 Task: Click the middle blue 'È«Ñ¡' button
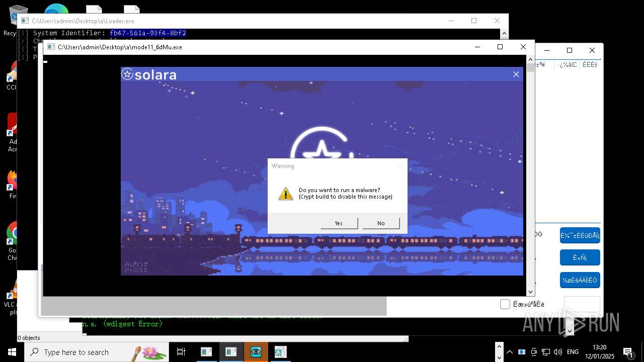(580, 257)
